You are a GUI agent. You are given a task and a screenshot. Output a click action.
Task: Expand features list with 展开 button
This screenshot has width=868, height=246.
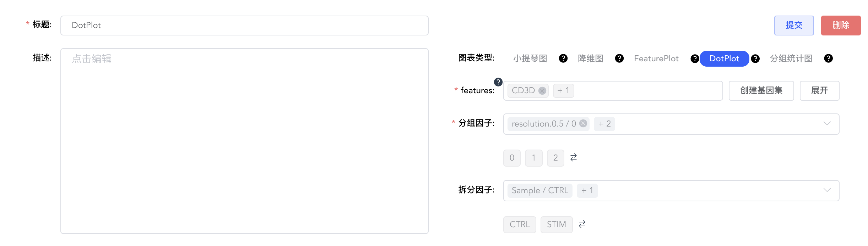click(819, 91)
